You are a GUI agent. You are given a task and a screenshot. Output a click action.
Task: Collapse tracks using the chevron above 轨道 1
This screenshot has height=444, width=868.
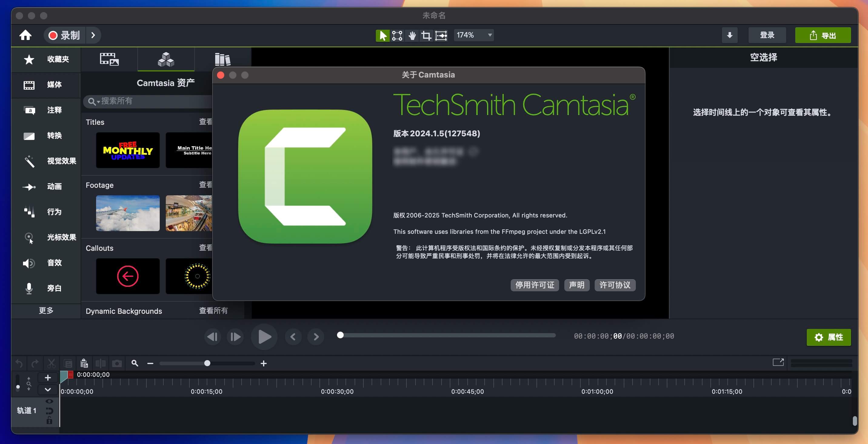48,389
